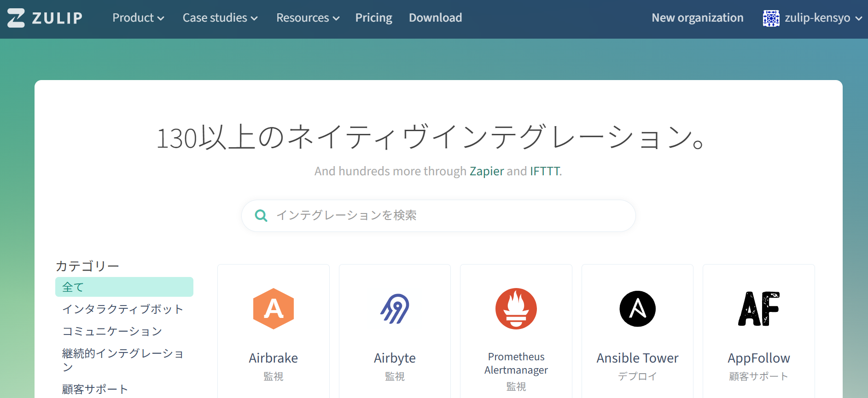The image size is (868, 398).
Task: Choose the コミュニケーション category
Action: [x=112, y=331]
